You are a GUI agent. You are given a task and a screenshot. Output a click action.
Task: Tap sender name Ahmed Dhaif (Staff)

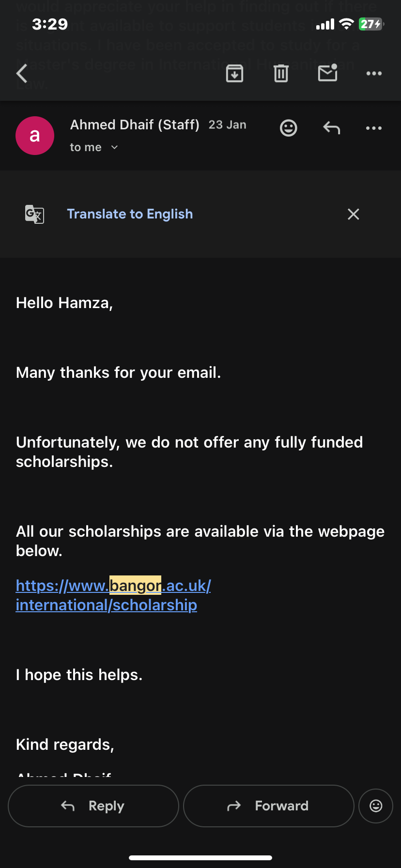[x=135, y=125]
